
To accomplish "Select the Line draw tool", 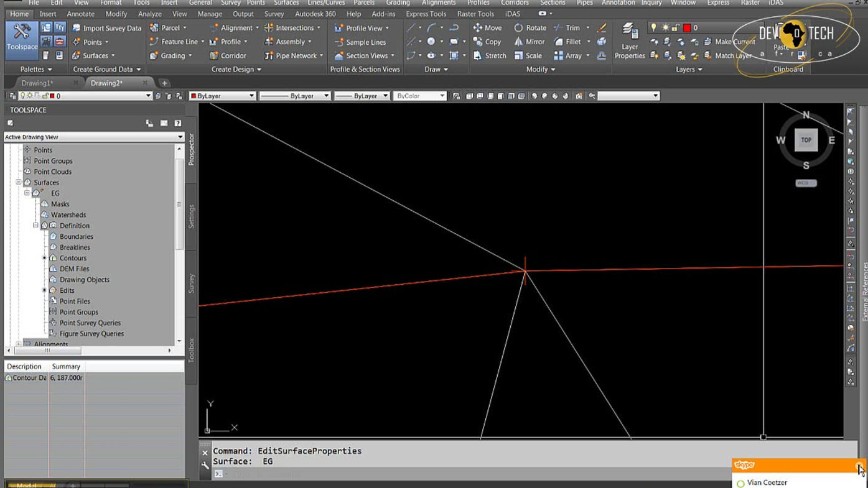I will tap(411, 28).
